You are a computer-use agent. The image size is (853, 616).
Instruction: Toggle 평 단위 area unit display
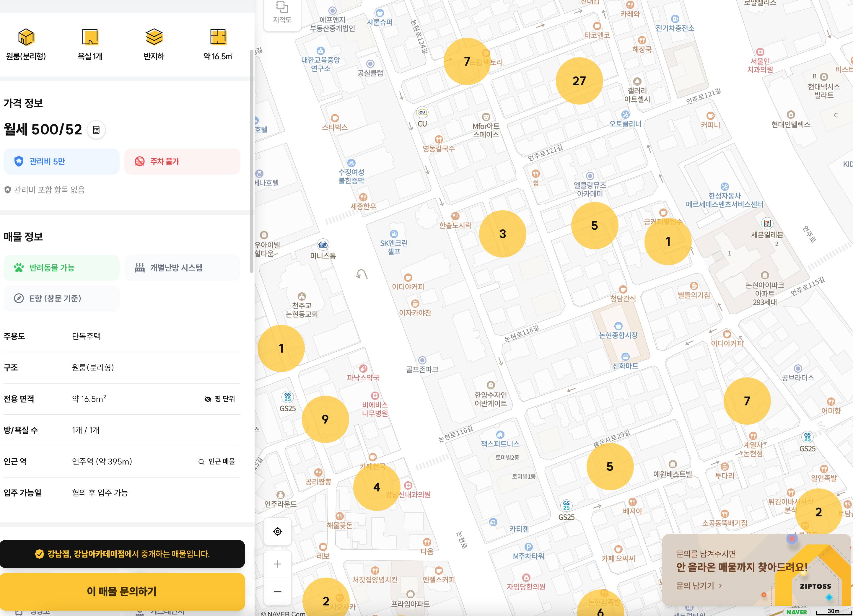click(220, 399)
